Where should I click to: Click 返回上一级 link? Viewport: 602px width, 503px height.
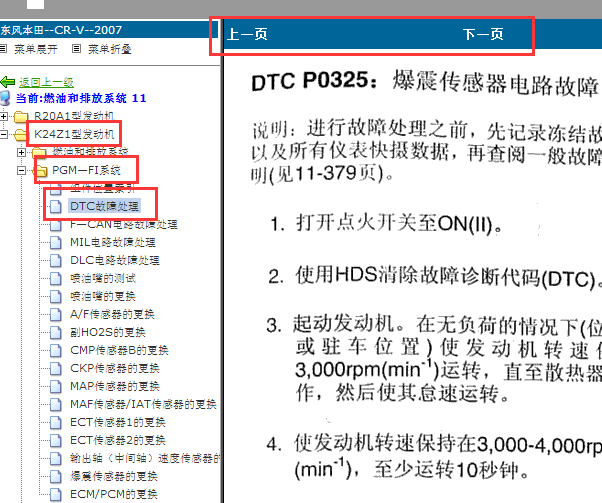pos(46,82)
